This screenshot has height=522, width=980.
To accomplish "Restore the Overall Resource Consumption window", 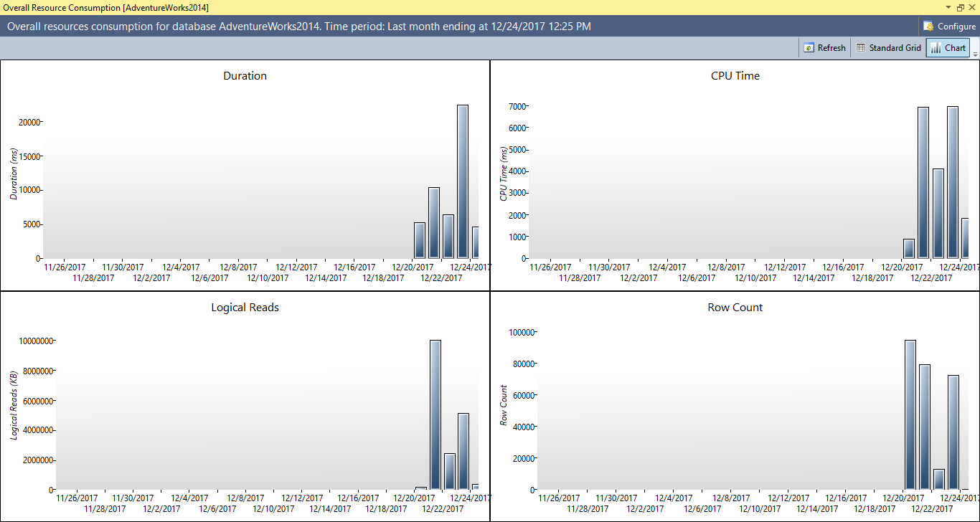I will 960,6.
